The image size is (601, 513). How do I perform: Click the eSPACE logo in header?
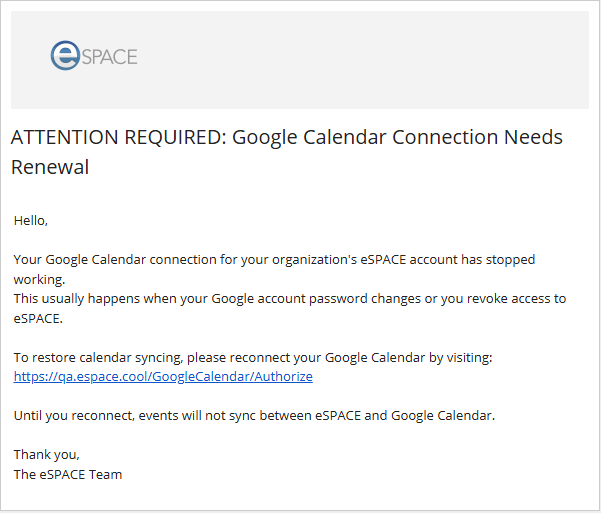[94, 56]
